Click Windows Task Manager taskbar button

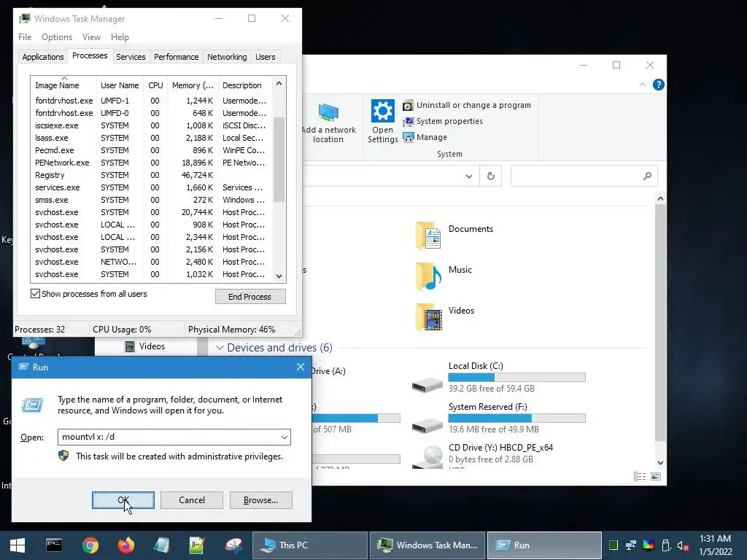click(x=427, y=545)
